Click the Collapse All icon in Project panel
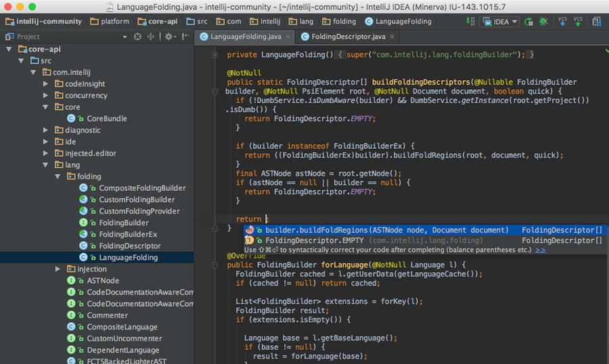Viewport: 609px width, 364px height. point(151,37)
